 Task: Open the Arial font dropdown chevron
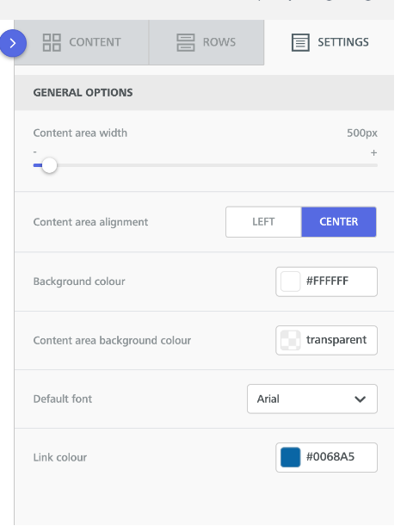tap(361, 399)
